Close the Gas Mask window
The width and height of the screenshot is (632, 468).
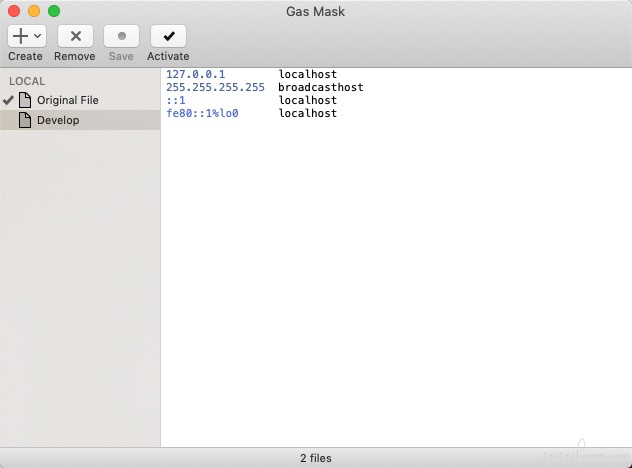pyautogui.click(x=14, y=11)
